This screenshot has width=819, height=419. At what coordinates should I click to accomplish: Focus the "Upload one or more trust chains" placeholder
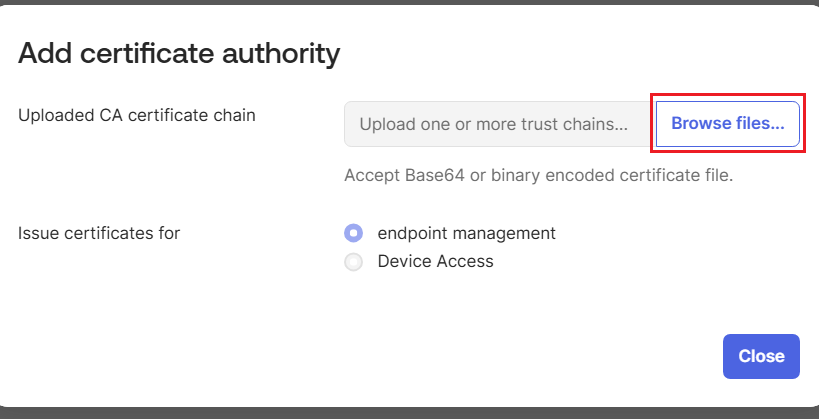(x=493, y=125)
